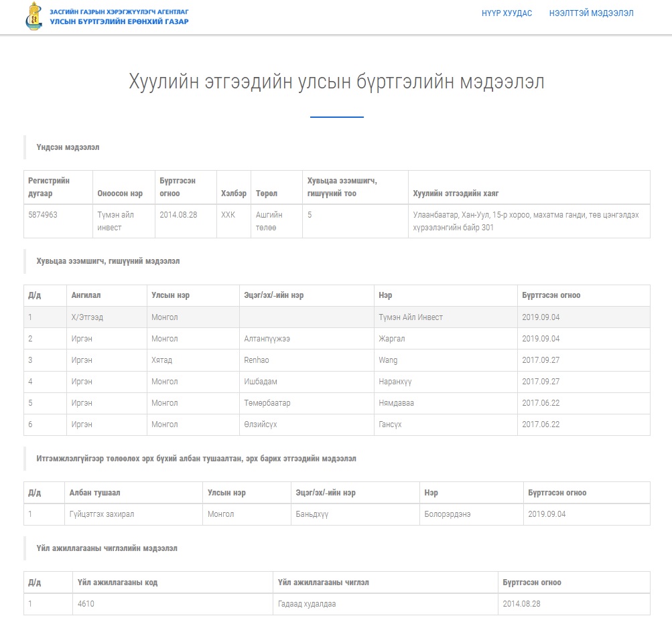
Task: Click the УЛСЫН БҮРТГЭЛИЙН ЕРӨНХИЙ ГАЗАР header title
Action: (x=119, y=21)
